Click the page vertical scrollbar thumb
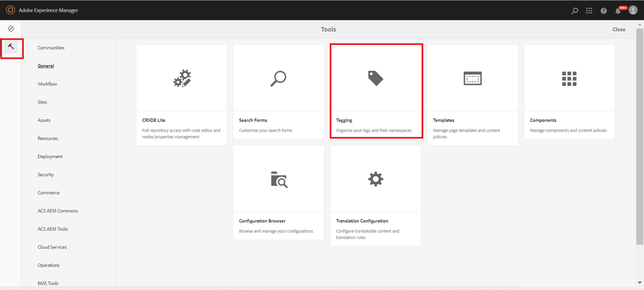This screenshot has width=644, height=290. (639, 136)
